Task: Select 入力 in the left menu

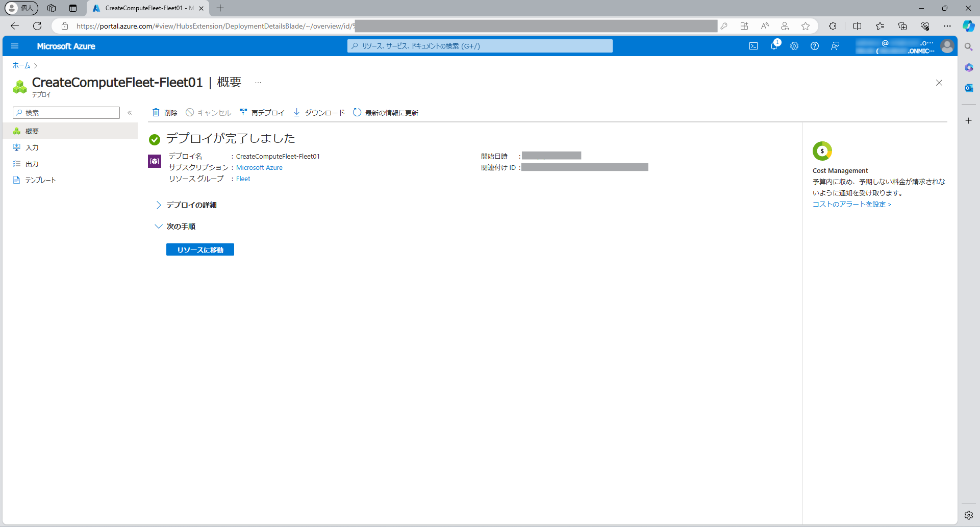Action: click(x=70, y=147)
